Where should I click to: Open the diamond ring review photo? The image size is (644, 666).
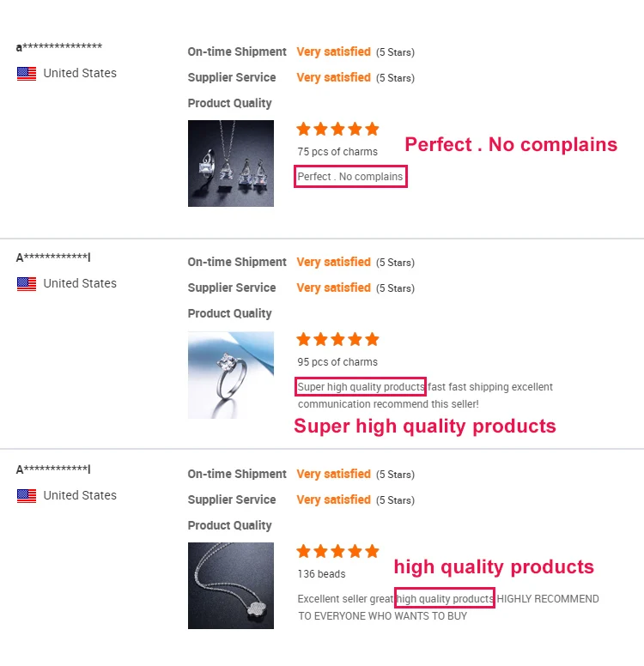pyautogui.click(x=231, y=375)
